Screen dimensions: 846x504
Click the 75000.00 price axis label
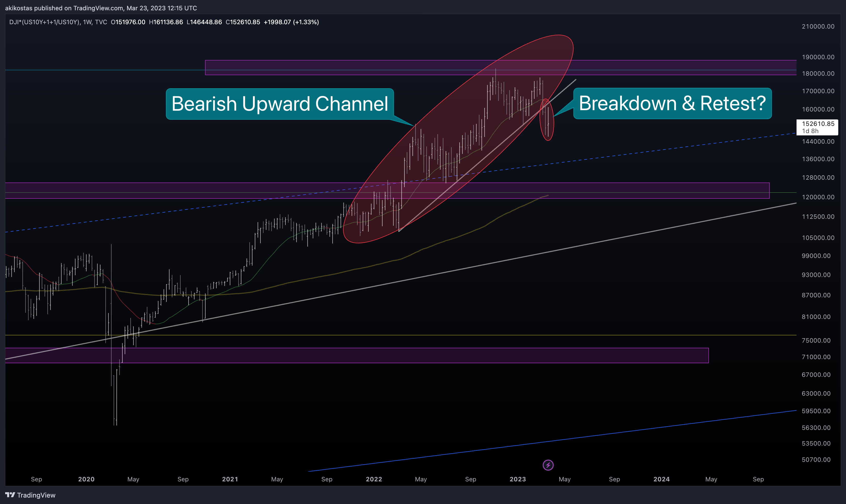click(x=816, y=340)
